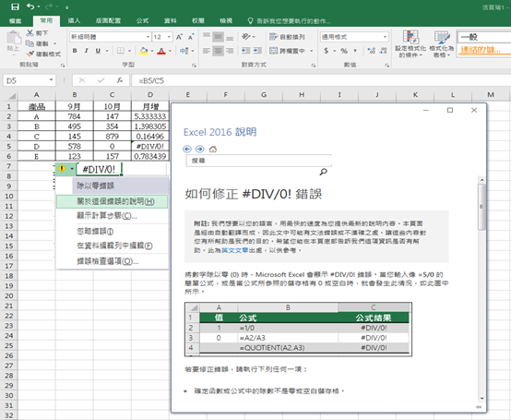This screenshot has height=420, width=511.
Task: Click Format Painter (複製格式) brush icon
Action: point(30,54)
